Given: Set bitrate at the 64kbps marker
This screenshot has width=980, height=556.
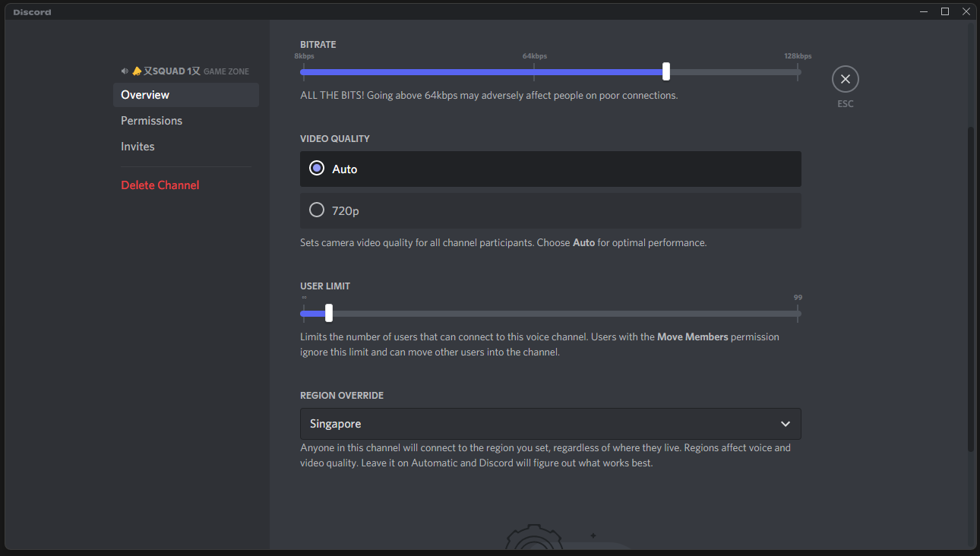Looking at the screenshot, I should 534,72.
